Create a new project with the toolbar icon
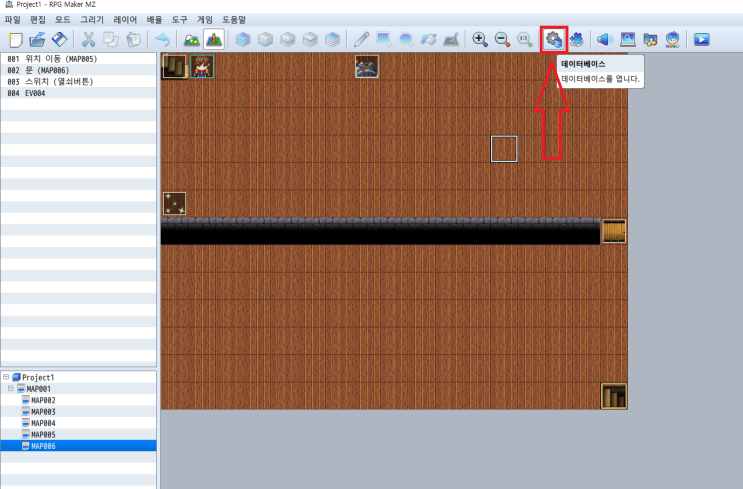 [15, 39]
